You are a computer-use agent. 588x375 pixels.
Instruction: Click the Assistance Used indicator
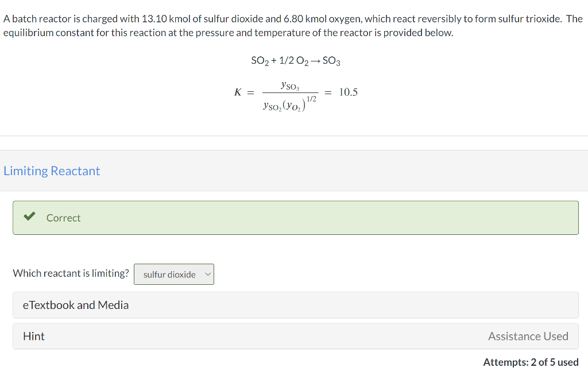tap(528, 336)
